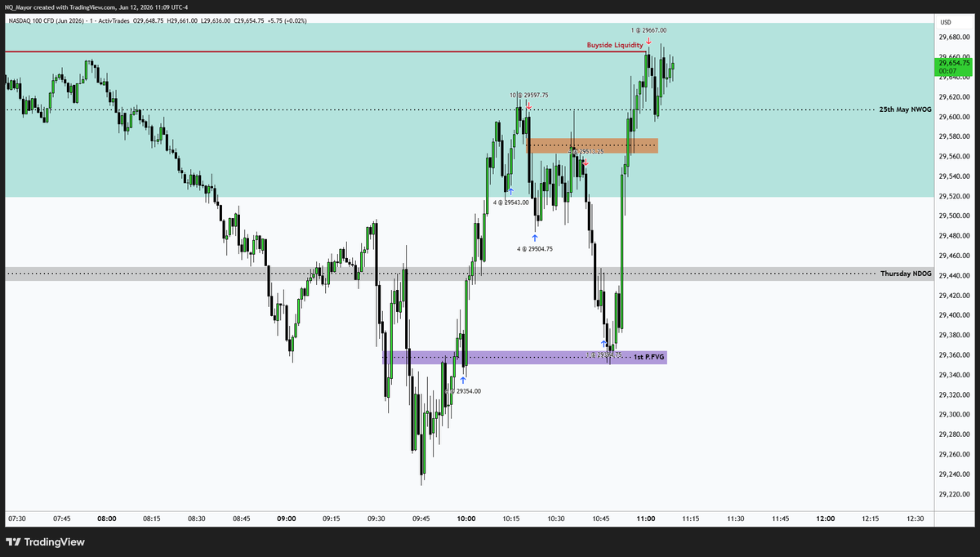Click the 07:45 time axis label
980x557 pixels.
(61, 519)
